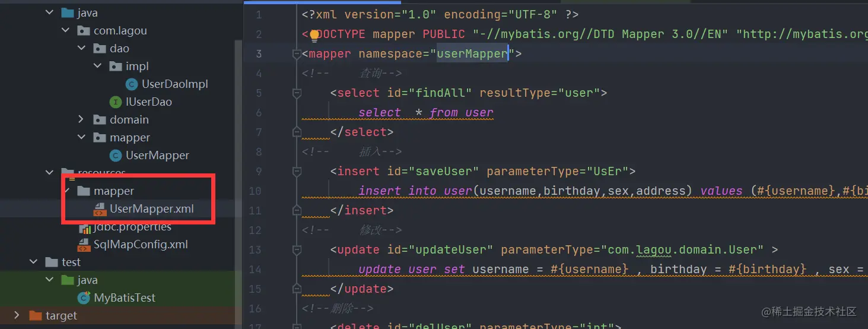This screenshot has width=868, height=329.
Task: Open UserMapper class icon
Action: coord(116,156)
